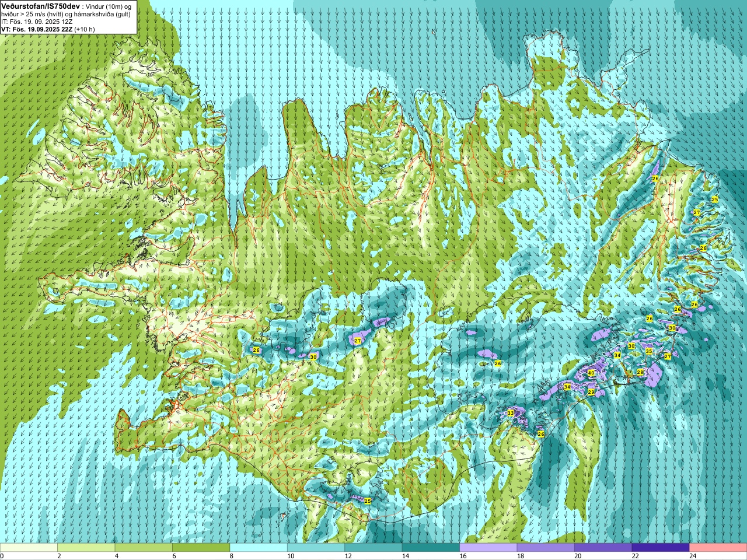Choose the 6–8 m/s green legend swatch

click(x=201, y=548)
